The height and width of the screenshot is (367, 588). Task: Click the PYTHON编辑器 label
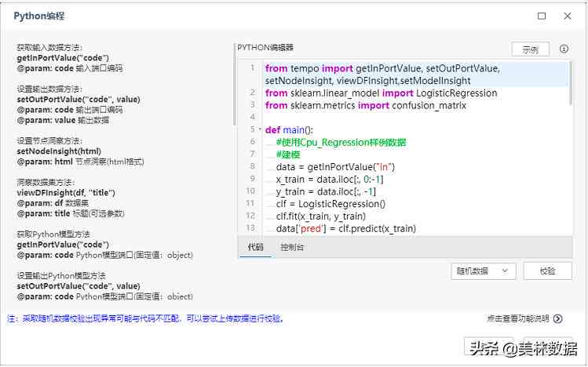[x=265, y=48]
